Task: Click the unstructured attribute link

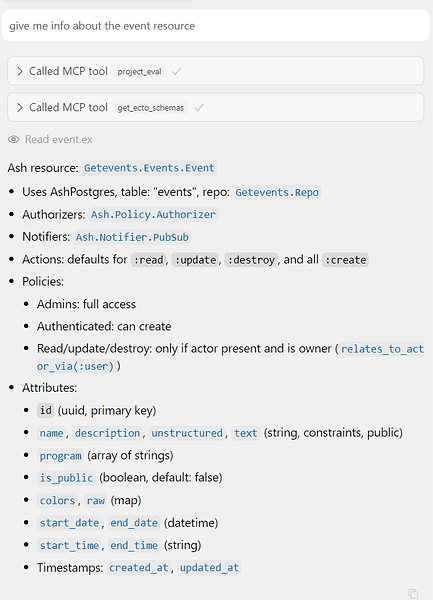Action: pos(187,433)
